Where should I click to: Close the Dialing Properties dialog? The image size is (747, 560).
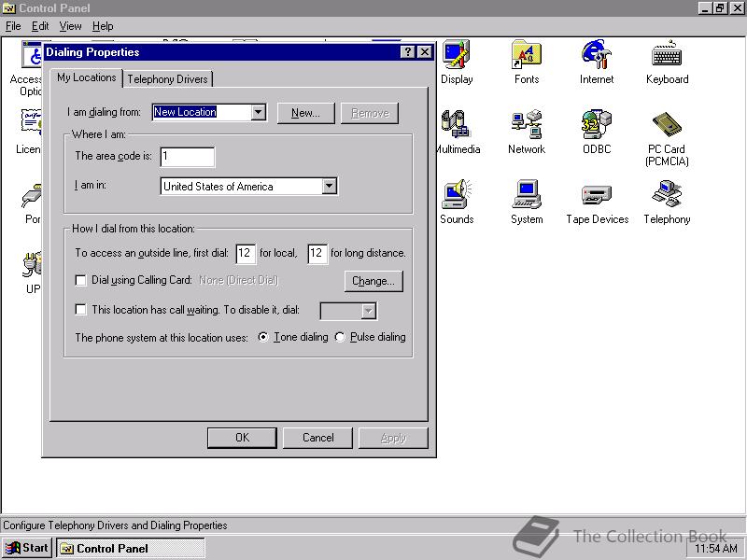pyautogui.click(x=425, y=52)
